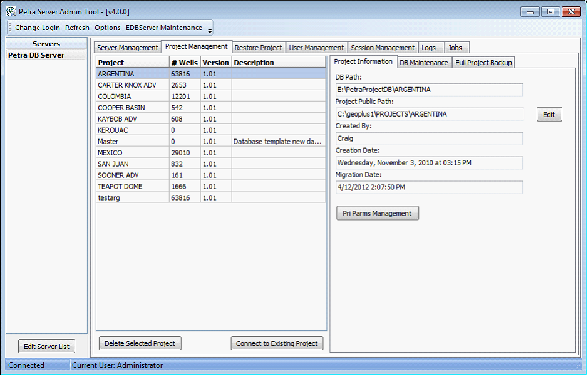Open EDBServer Maintenance menu

(x=163, y=28)
